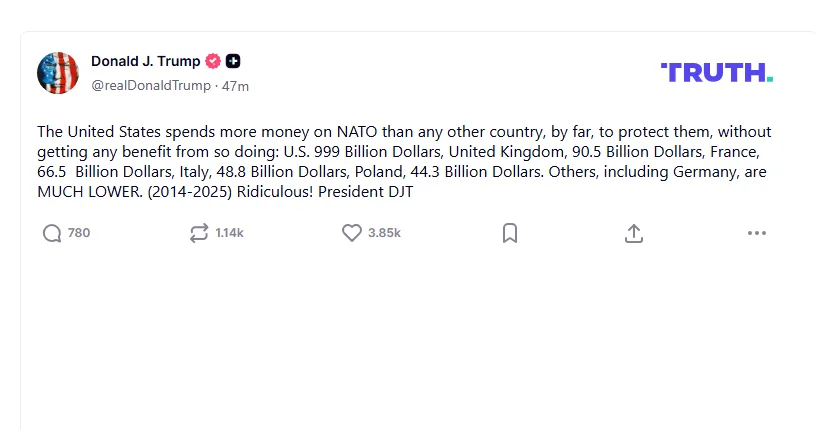
Task: Click the black plus badge beside name
Action: click(x=233, y=62)
